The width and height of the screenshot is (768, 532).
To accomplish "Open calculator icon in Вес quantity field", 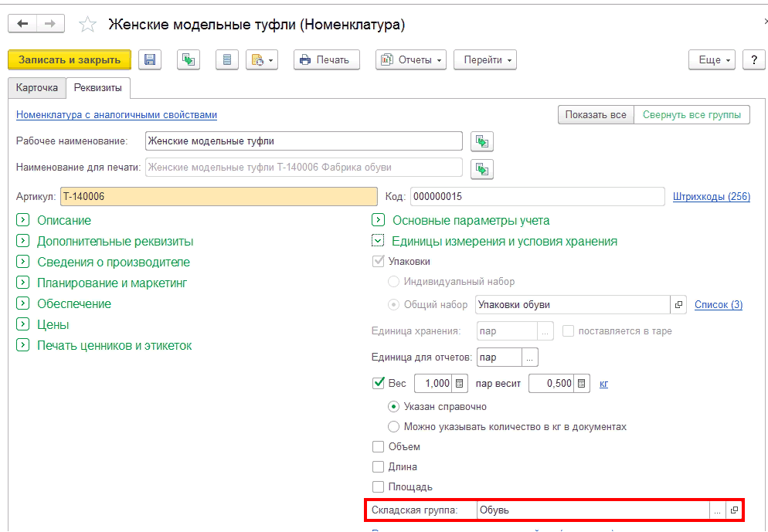I will pos(460,383).
